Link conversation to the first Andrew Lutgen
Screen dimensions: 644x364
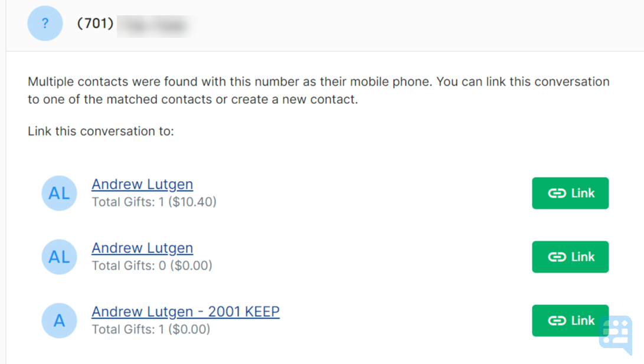point(570,193)
